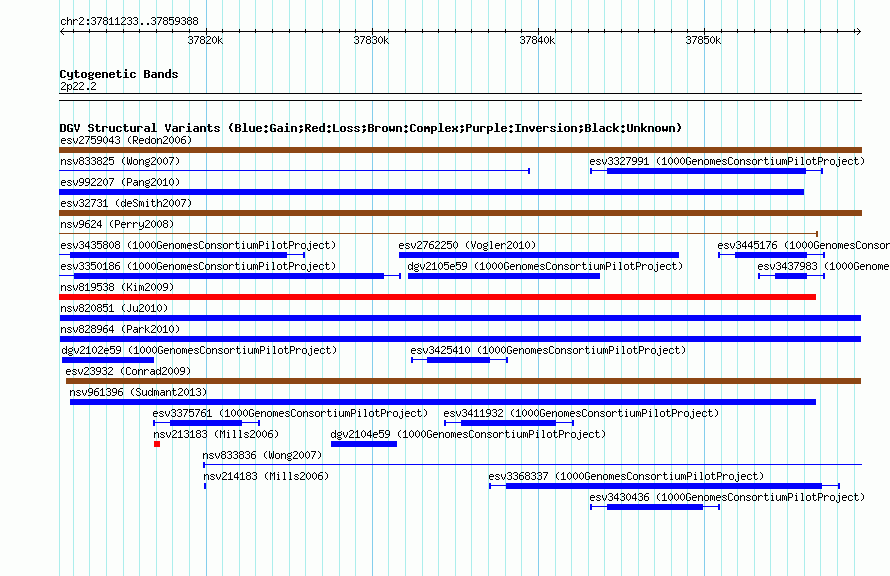Open the nsv833836 (Wong2007) label

[262, 455]
